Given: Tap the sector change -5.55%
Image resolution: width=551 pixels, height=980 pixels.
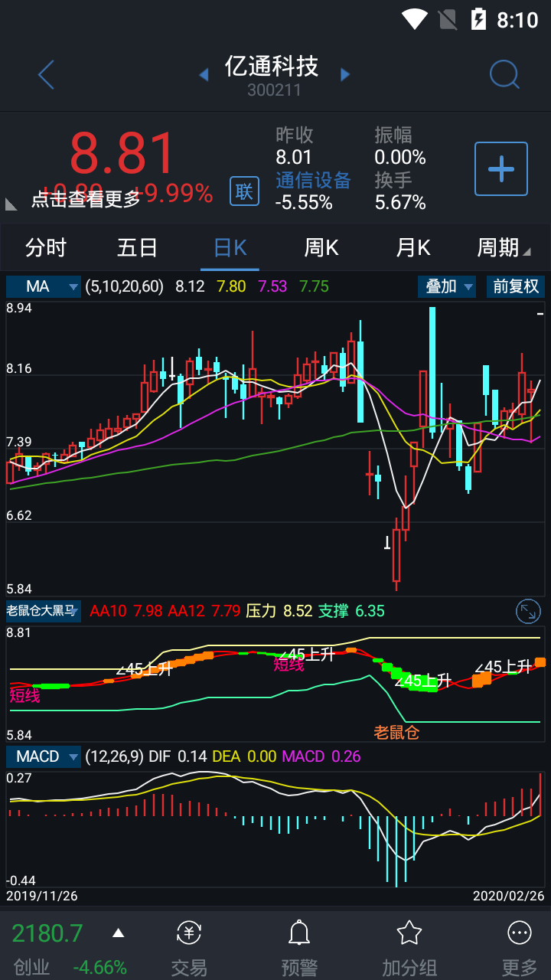Looking at the screenshot, I should (304, 203).
